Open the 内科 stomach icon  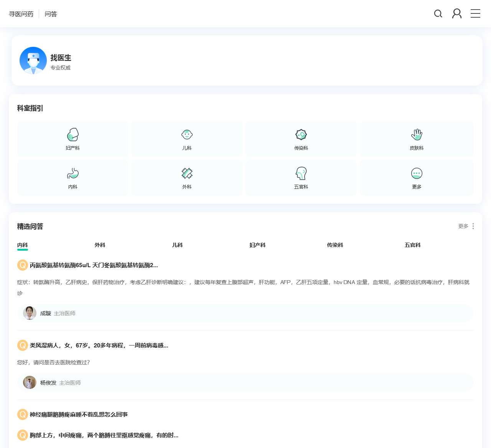(72, 174)
